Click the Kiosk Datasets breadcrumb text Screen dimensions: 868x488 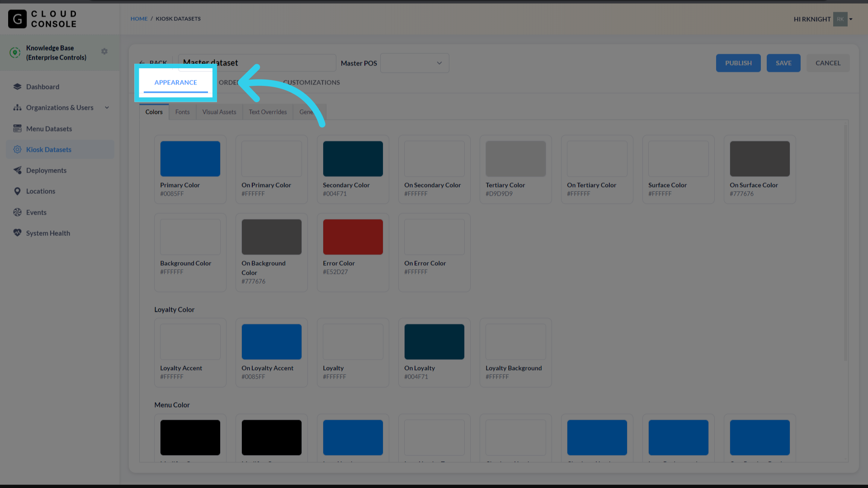click(x=178, y=19)
